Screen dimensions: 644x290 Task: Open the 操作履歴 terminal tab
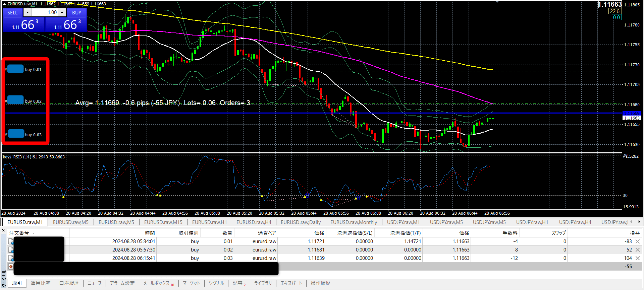point(321,283)
